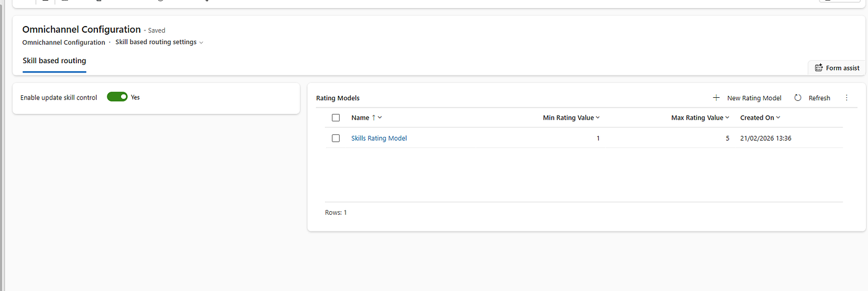Viewport: 868px width, 291px height.
Task: Click Omnichannel Configuration breadcrumb text
Action: click(x=64, y=42)
